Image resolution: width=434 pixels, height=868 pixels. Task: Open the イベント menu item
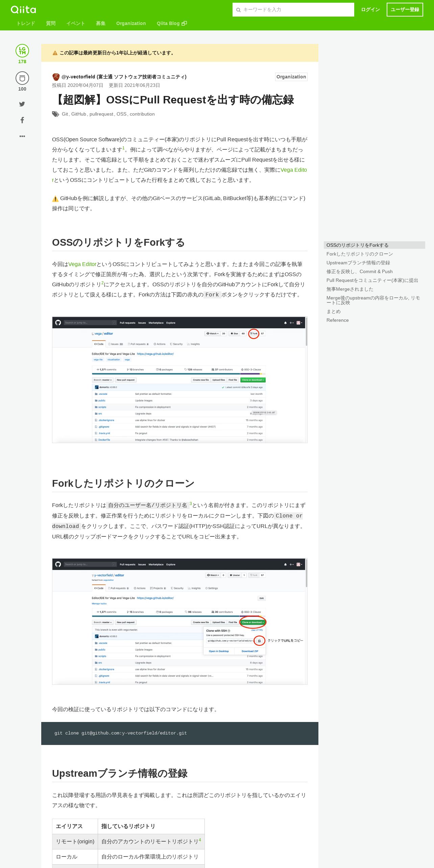tap(76, 23)
